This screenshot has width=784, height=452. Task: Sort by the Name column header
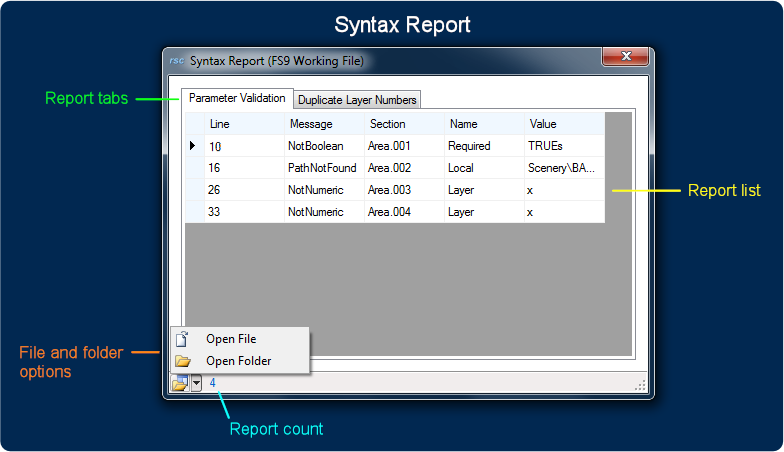coord(484,124)
